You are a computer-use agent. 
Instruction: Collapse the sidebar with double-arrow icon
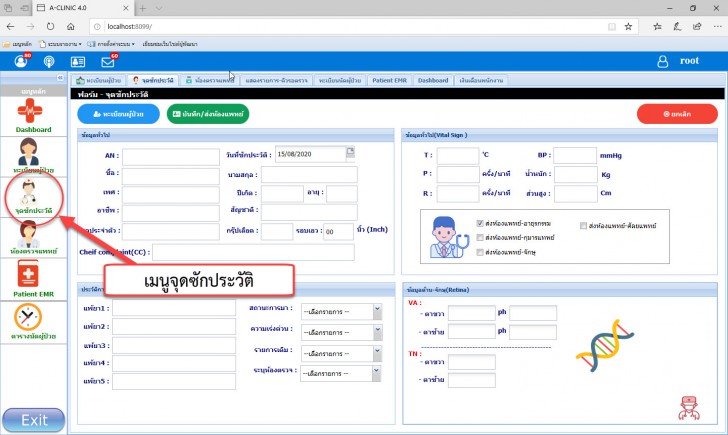[x=60, y=78]
